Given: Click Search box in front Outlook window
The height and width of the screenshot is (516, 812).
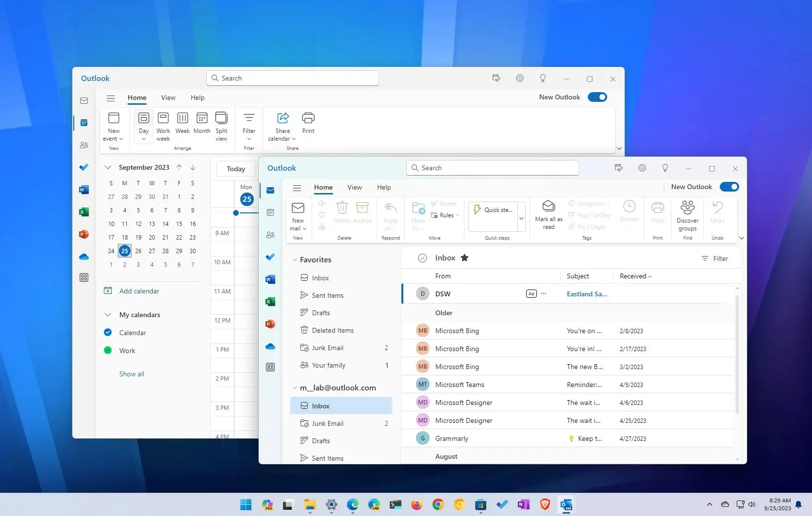Looking at the screenshot, I should (492, 168).
